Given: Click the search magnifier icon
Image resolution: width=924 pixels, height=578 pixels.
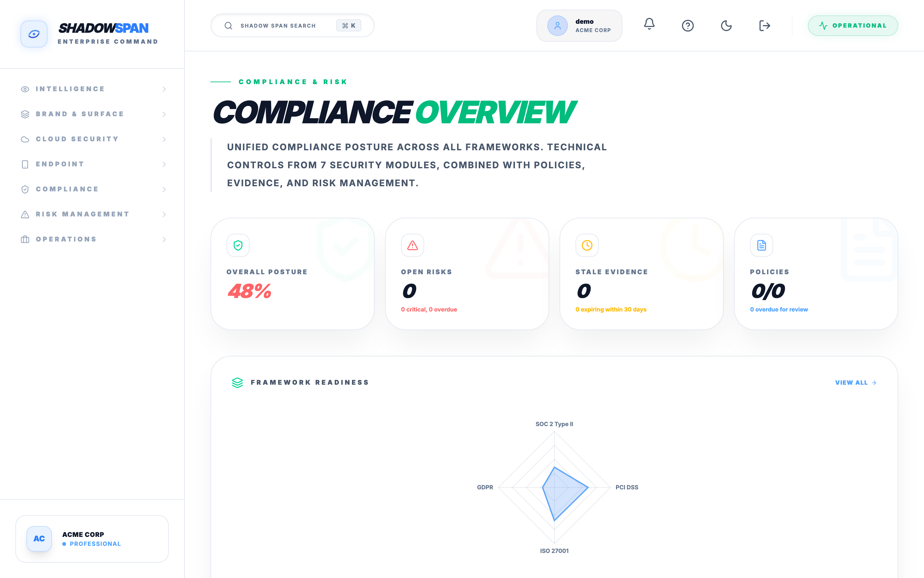Looking at the screenshot, I should click(x=228, y=26).
